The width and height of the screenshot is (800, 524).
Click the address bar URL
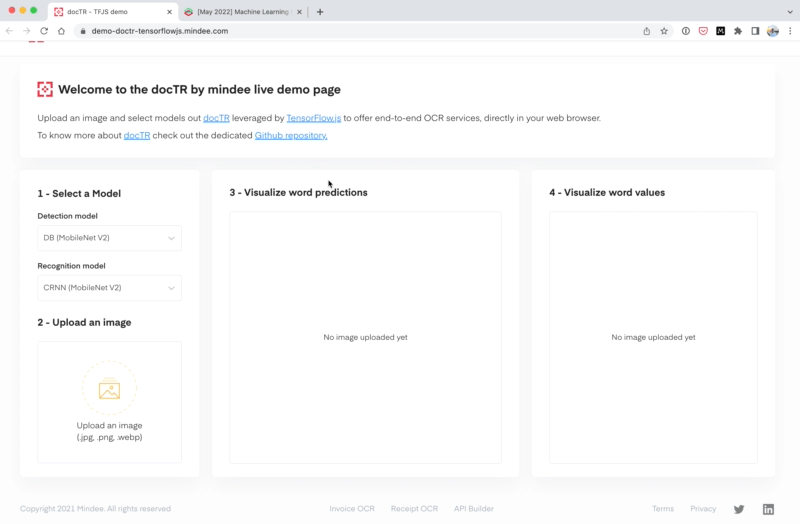point(160,31)
